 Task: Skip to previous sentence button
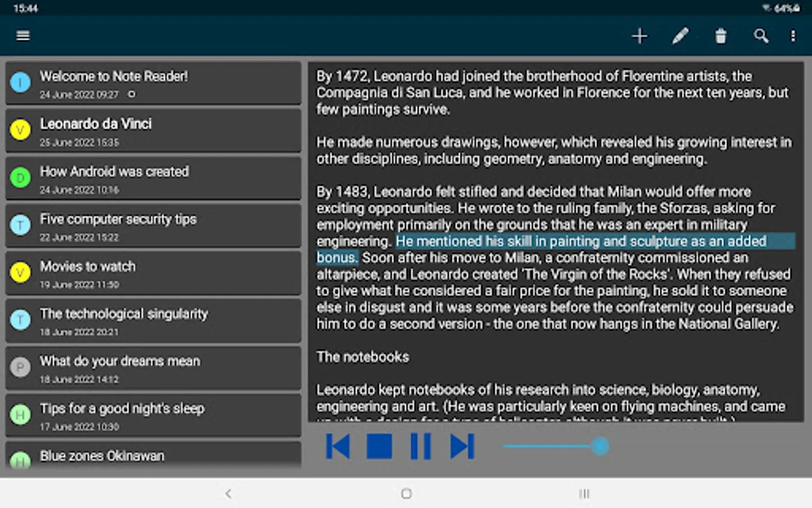338,446
